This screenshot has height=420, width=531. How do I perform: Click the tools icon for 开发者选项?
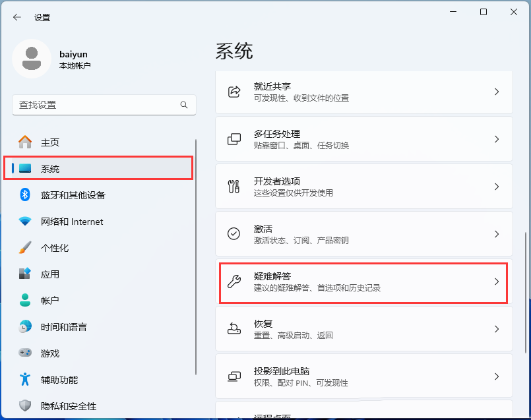234,187
